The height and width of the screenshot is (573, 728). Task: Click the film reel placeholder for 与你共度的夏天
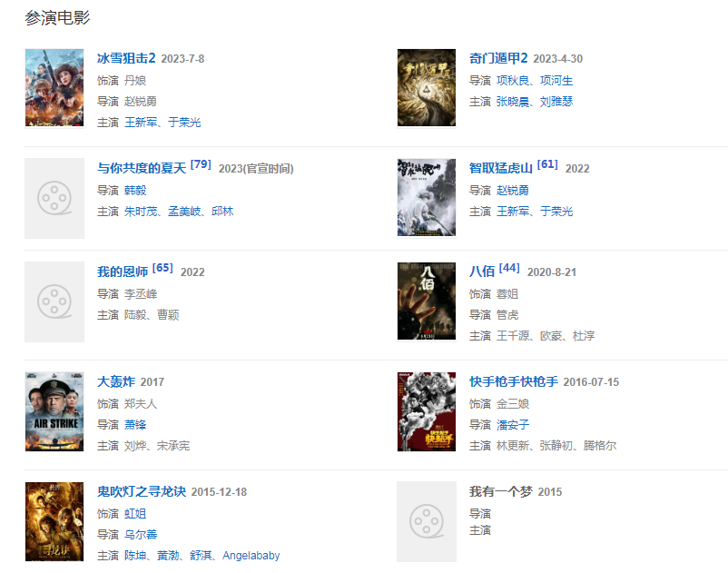[x=54, y=198]
